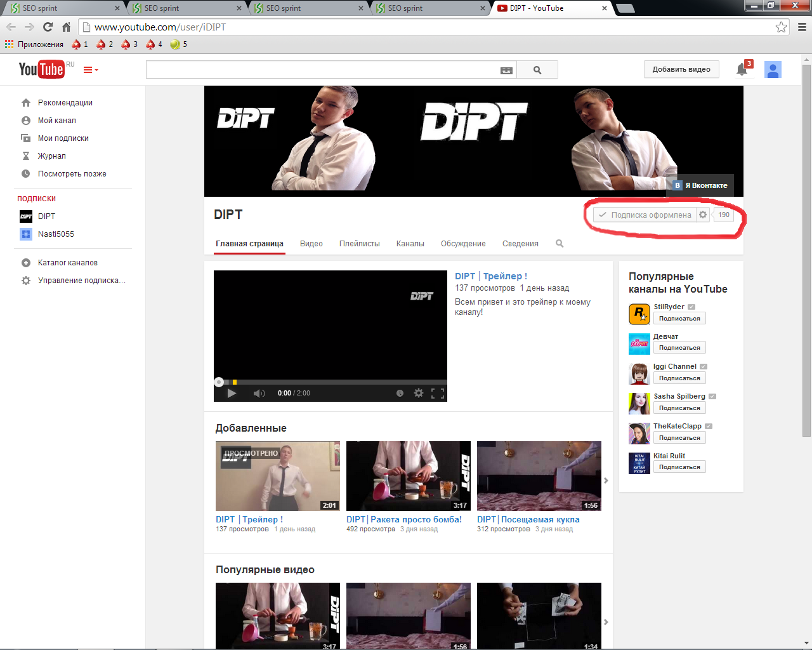The width and height of the screenshot is (812, 650).
Task: Open a new Chrome tab
Action: coord(625,8)
